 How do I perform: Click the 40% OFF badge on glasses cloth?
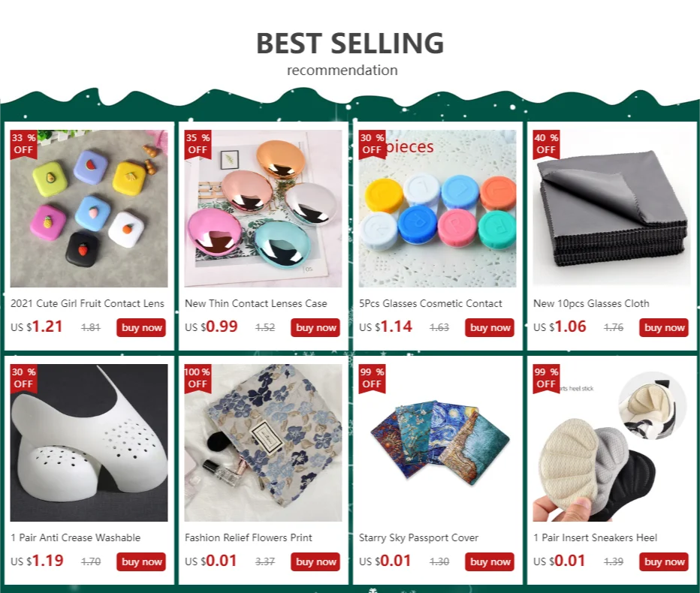(547, 145)
